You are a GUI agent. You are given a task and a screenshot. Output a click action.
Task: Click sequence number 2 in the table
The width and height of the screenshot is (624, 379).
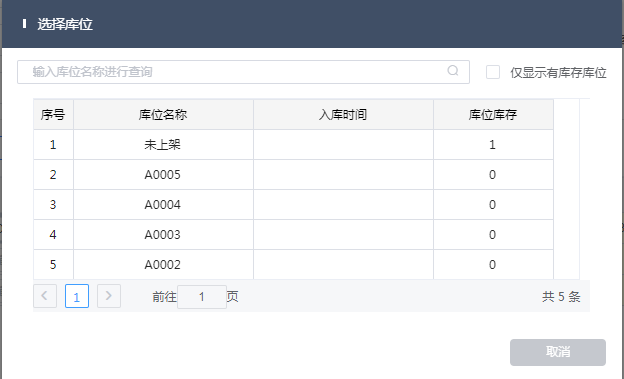tap(53, 174)
